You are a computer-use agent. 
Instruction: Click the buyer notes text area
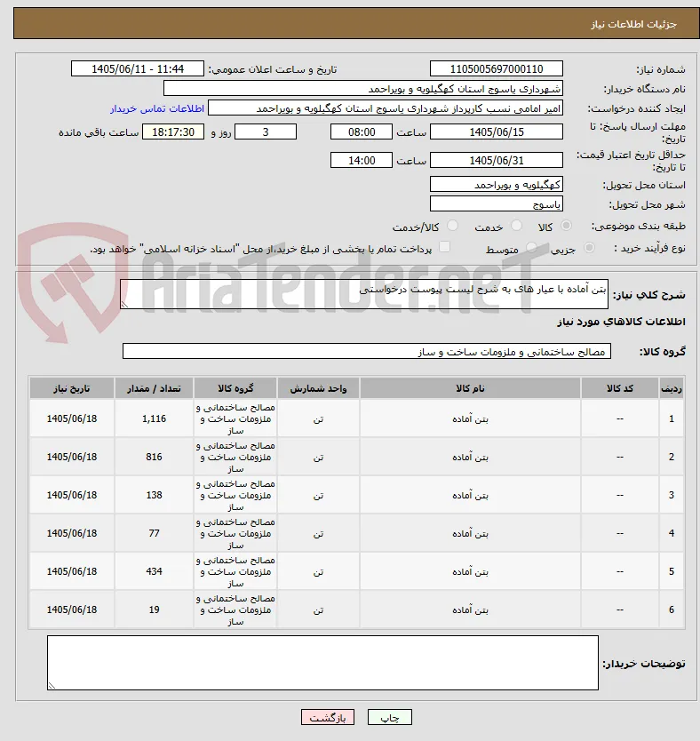pos(322,663)
